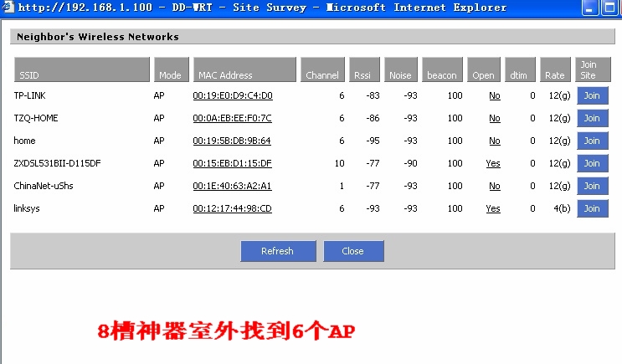This screenshot has height=364, width=622.
Task: Click the Open value 'No' for ChinaNet-uShs
Action: 494,186
